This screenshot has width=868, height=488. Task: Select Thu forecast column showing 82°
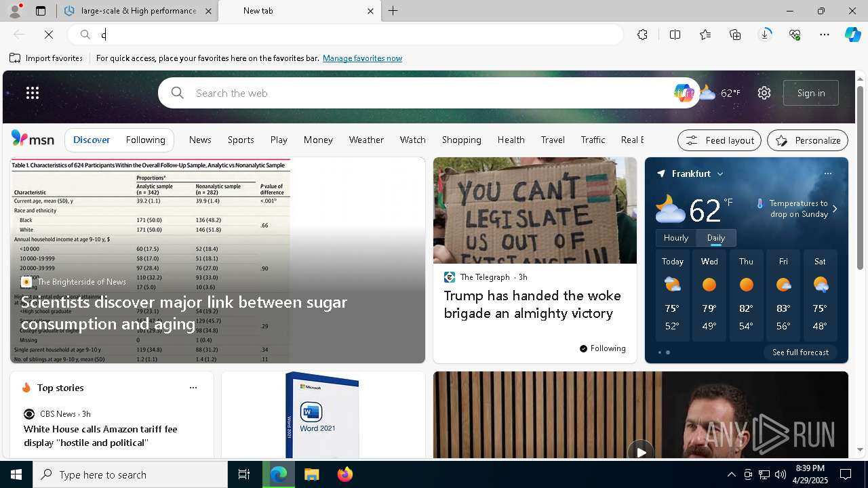click(746, 295)
